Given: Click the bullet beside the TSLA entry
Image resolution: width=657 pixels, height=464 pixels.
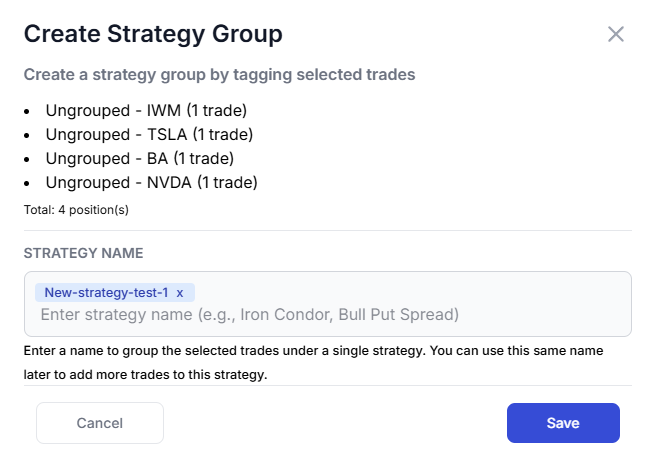Looking at the screenshot, I should pyautogui.click(x=29, y=134).
